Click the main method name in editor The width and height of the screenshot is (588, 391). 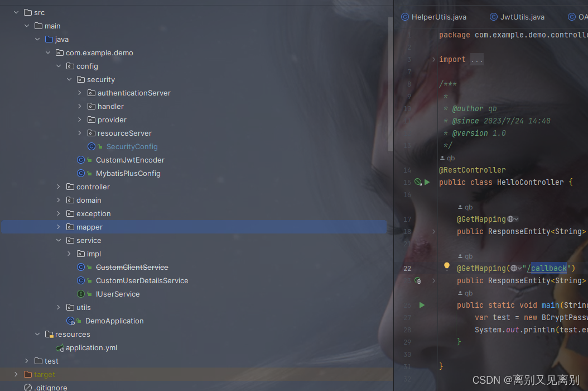pyautogui.click(x=550, y=305)
